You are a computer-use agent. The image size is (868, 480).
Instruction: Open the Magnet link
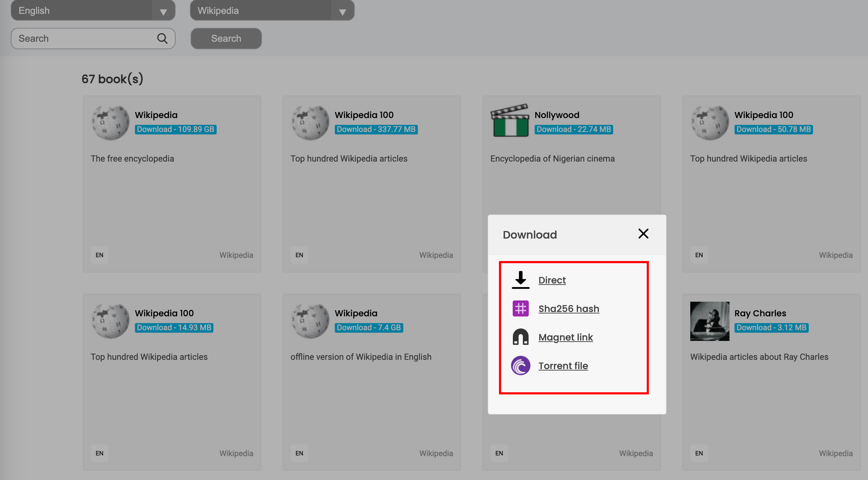[x=565, y=337]
